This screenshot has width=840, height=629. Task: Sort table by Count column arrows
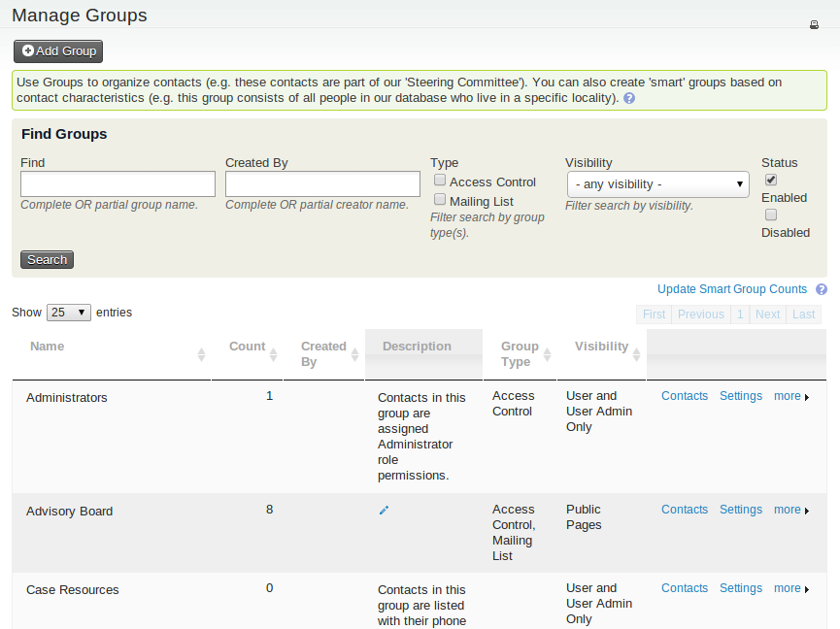tap(273, 354)
